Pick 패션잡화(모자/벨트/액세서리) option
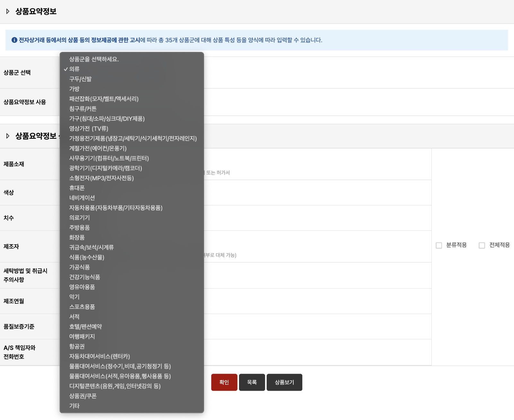 132,99
